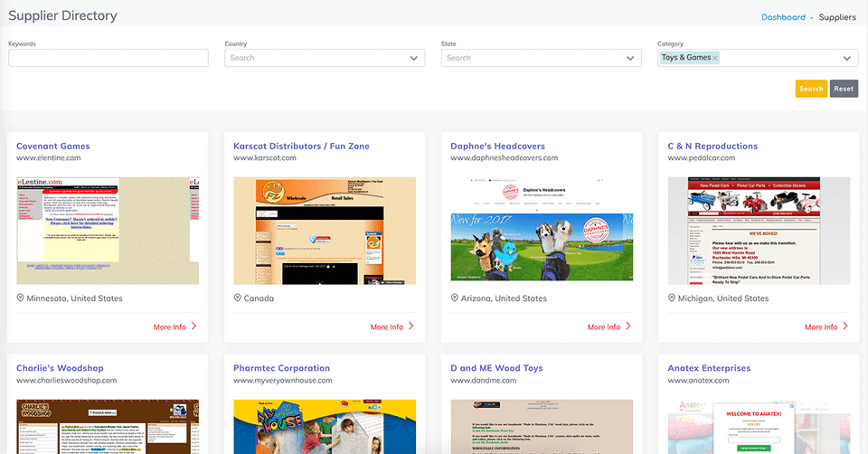Open Pharmtec Corporation supplier title
The width and height of the screenshot is (868, 454).
click(282, 368)
